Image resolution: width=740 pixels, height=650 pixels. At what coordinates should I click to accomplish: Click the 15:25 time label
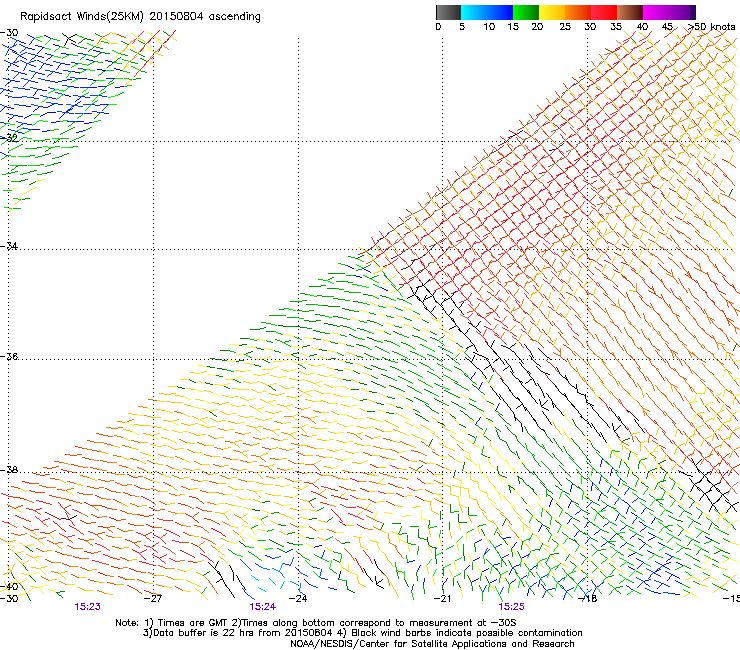coord(512,607)
